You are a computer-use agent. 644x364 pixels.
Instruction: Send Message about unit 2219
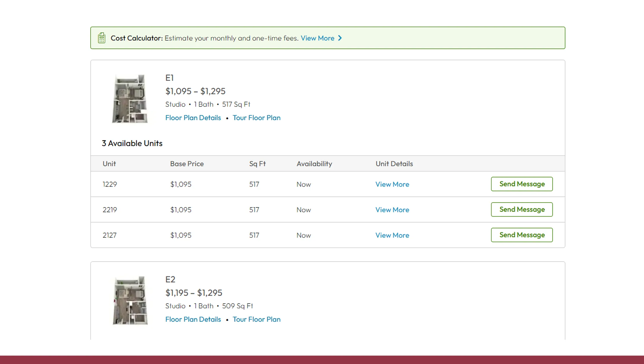[x=521, y=209]
